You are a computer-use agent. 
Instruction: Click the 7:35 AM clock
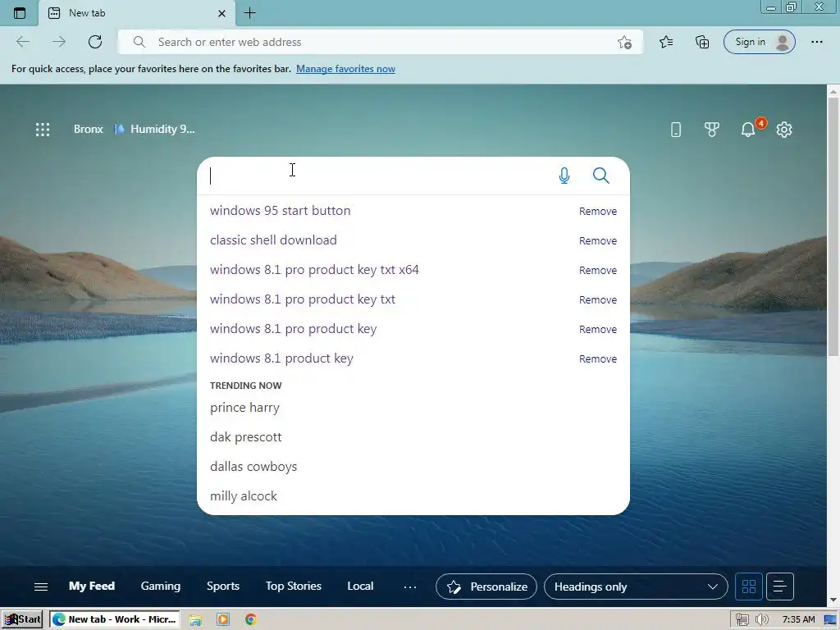[798, 620]
